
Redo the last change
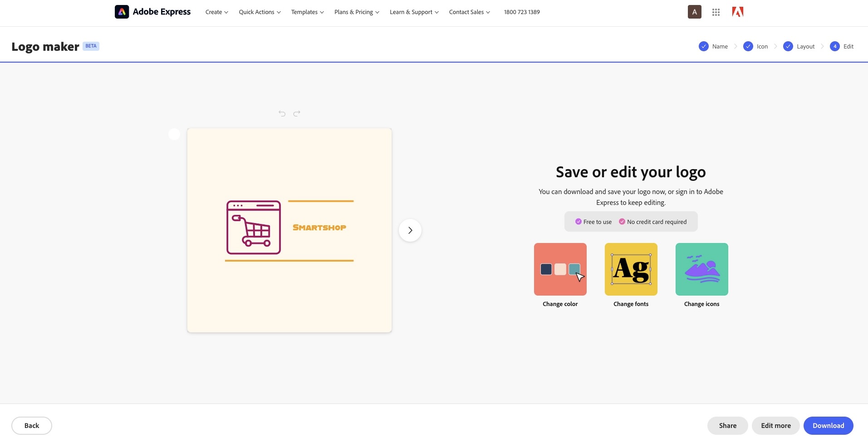[297, 113]
